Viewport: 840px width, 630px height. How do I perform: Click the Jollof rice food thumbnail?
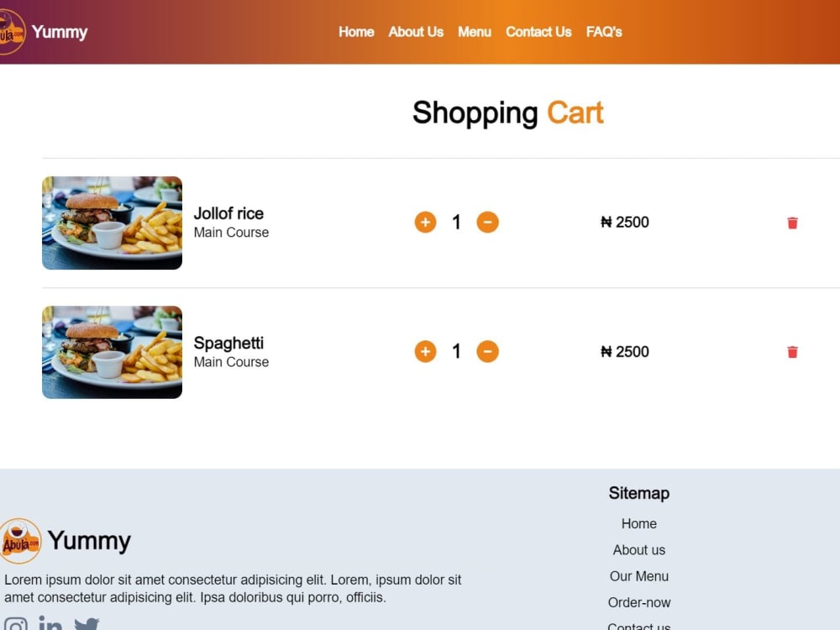click(x=112, y=223)
